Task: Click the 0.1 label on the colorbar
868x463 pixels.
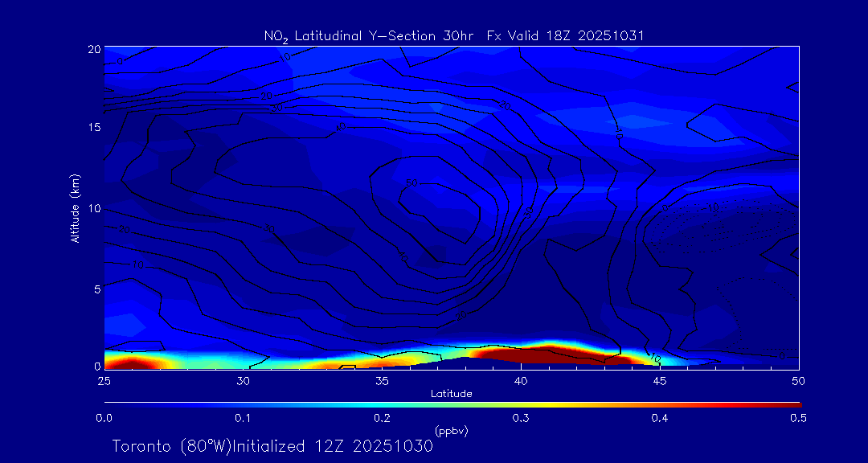Action: [243, 418]
